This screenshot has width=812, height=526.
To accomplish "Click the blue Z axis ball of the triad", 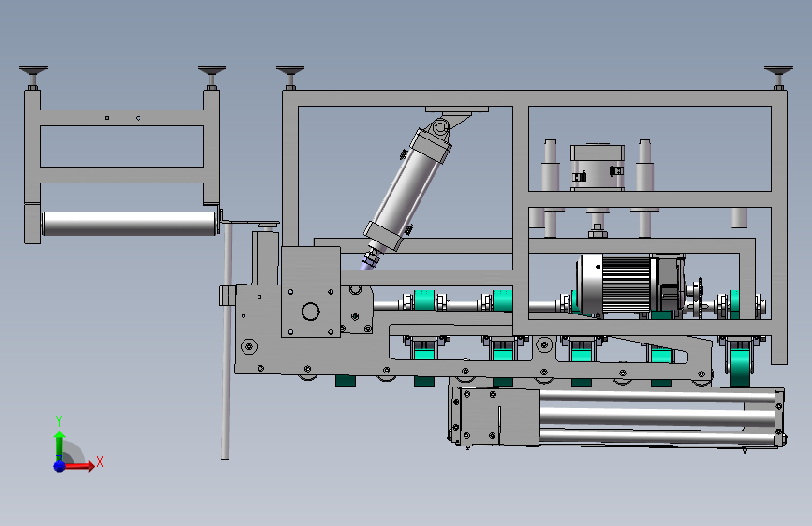I will (60, 466).
